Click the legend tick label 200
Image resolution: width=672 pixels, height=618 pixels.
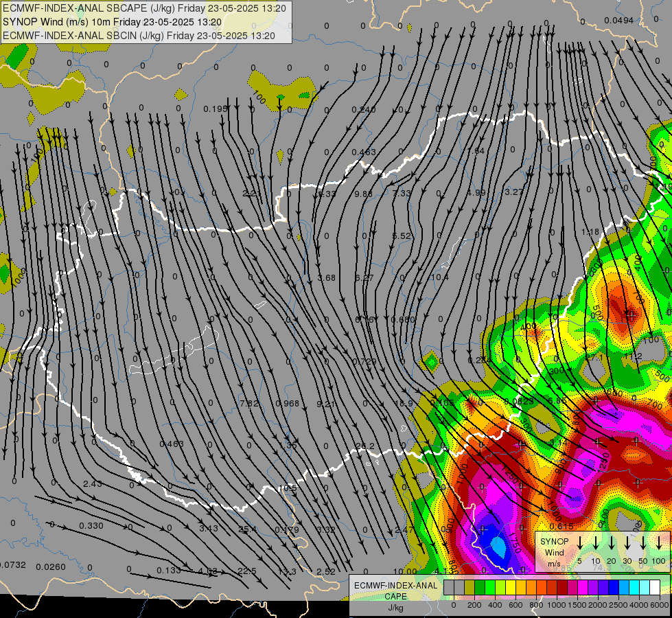coord(474,605)
